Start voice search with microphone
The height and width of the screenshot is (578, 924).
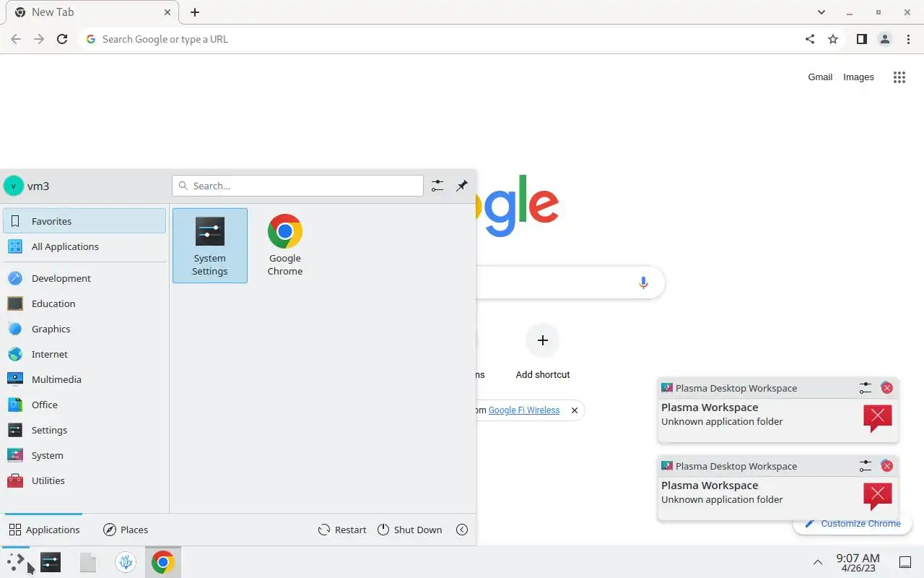[x=643, y=282]
